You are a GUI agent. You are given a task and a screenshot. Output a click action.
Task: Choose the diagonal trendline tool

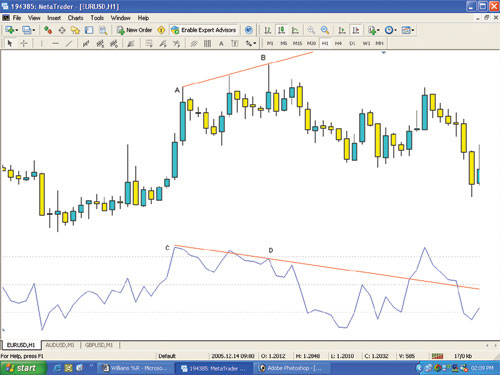tap(69, 43)
